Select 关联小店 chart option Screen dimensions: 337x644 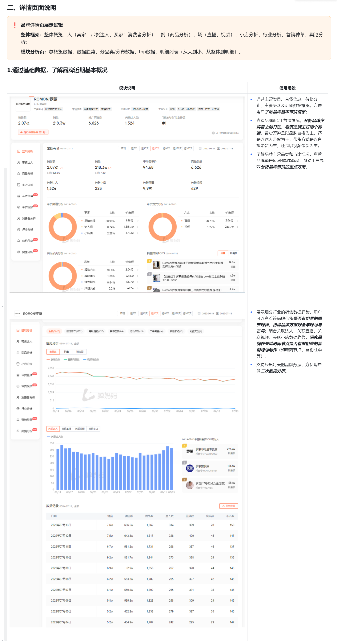93,429
